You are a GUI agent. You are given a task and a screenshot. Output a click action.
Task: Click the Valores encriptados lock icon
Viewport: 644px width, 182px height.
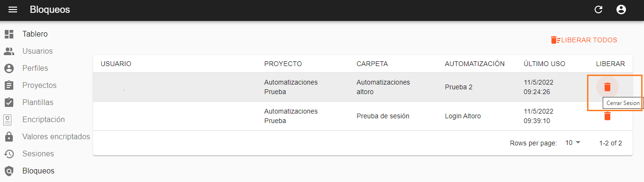point(9,136)
